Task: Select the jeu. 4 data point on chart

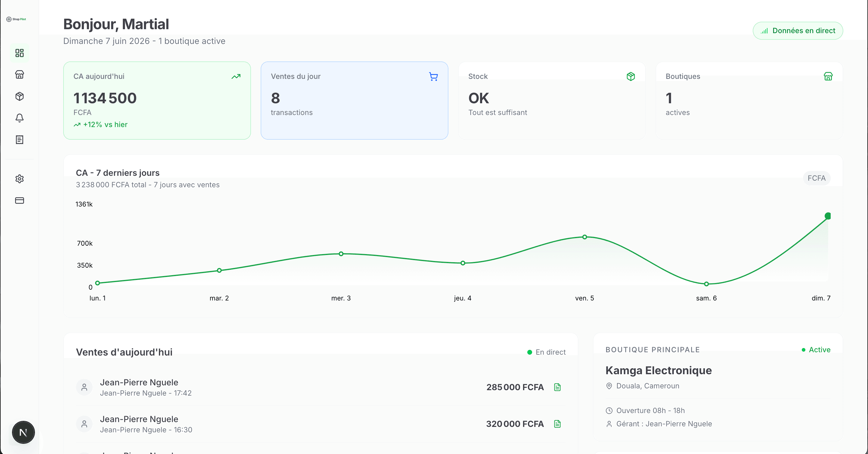Action: (463, 263)
